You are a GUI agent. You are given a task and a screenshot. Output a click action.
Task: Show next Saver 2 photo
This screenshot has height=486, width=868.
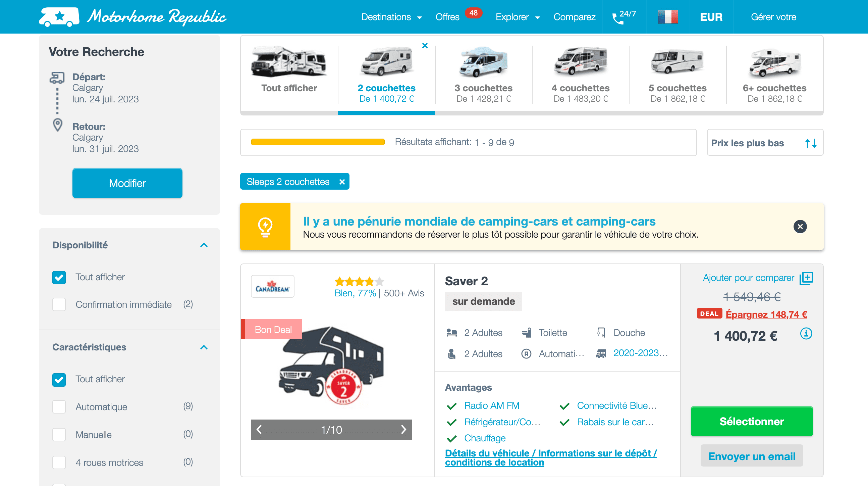[x=403, y=430]
